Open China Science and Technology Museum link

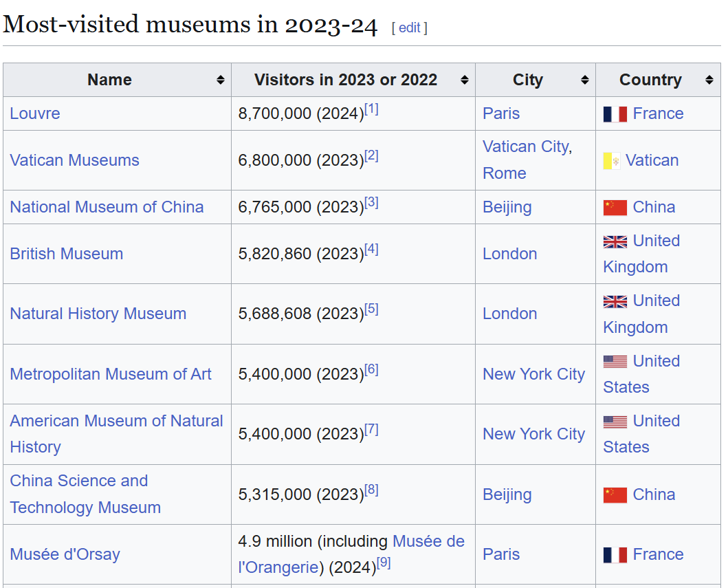click(85, 494)
